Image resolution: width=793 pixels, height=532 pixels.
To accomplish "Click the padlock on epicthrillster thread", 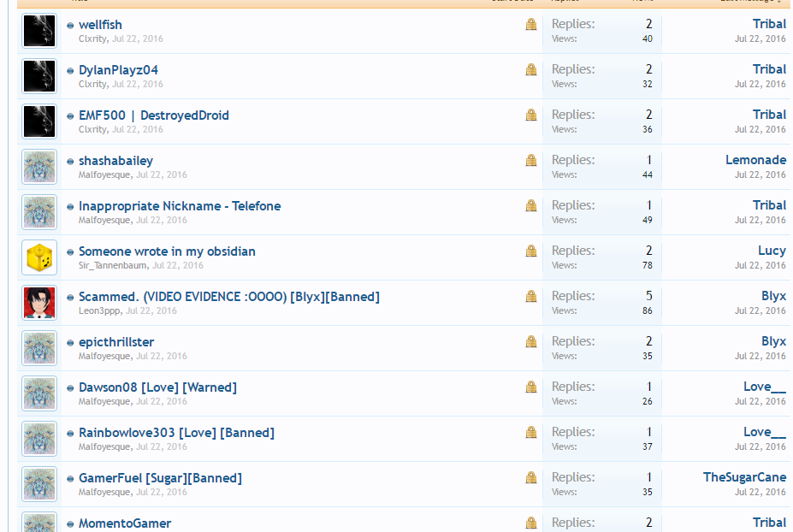I will (531, 341).
